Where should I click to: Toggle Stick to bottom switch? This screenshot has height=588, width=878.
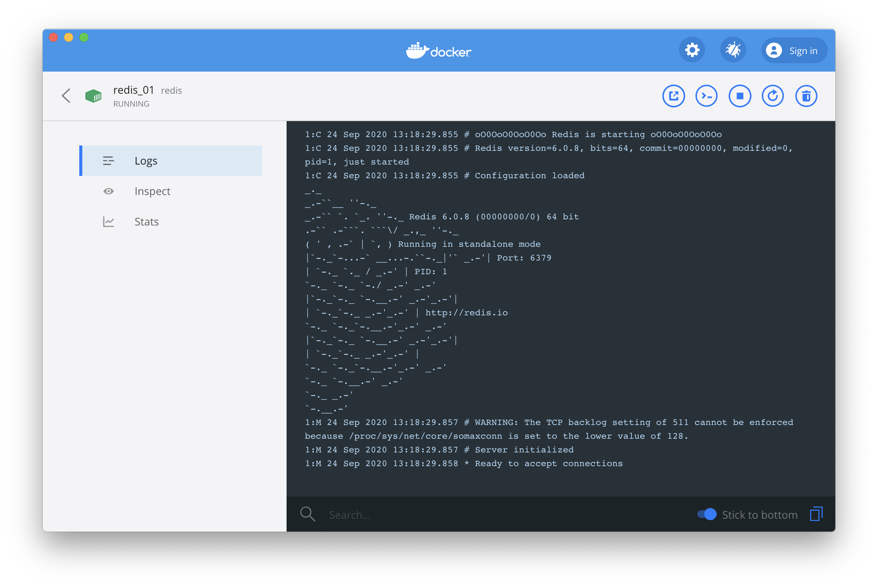click(x=707, y=514)
